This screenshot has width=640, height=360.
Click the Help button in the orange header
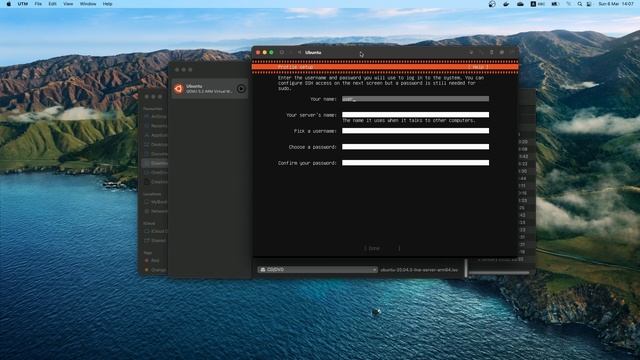[x=478, y=67]
